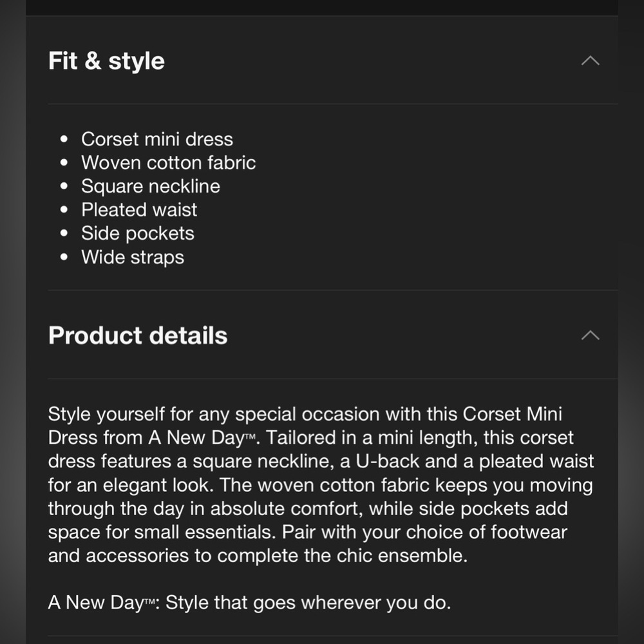Click the tagline 'Style that goes wherever you do'
This screenshot has height=644, width=644.
(x=308, y=603)
